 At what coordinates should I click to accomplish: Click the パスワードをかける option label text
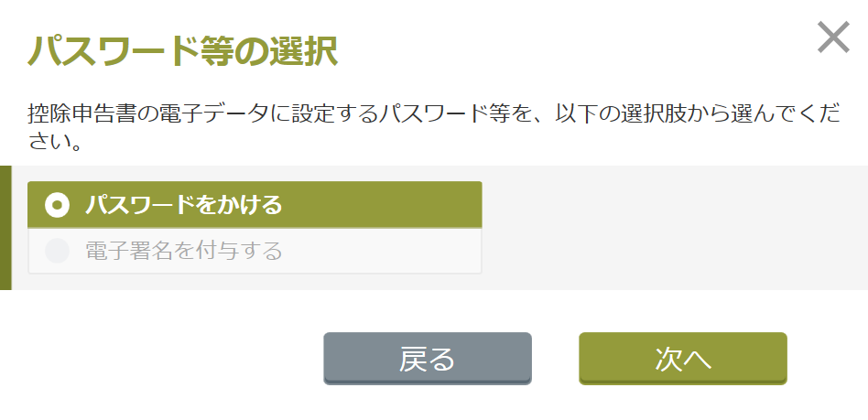coord(183,205)
